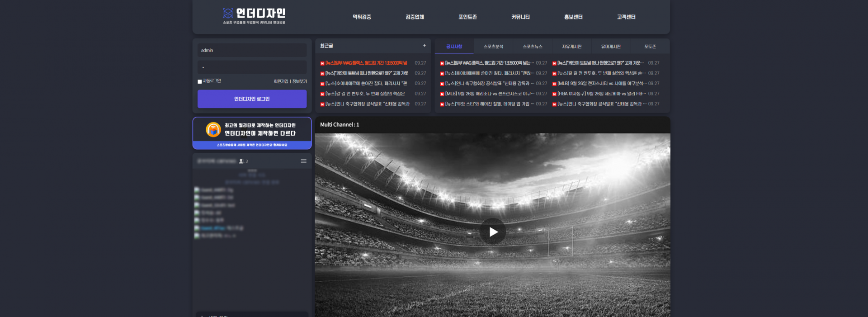Select the 포토존 tab

click(650, 47)
